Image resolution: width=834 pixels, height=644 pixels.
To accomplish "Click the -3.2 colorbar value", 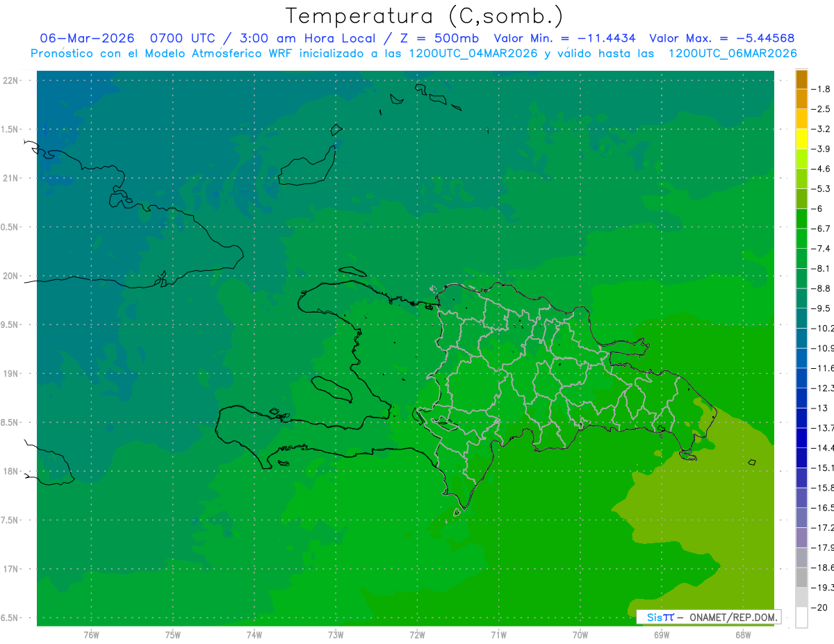I will pos(821,129).
